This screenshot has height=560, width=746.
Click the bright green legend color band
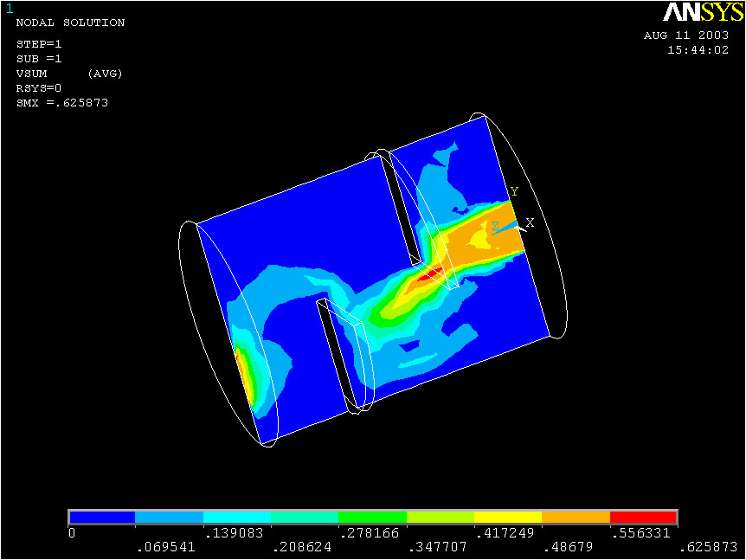click(x=372, y=517)
